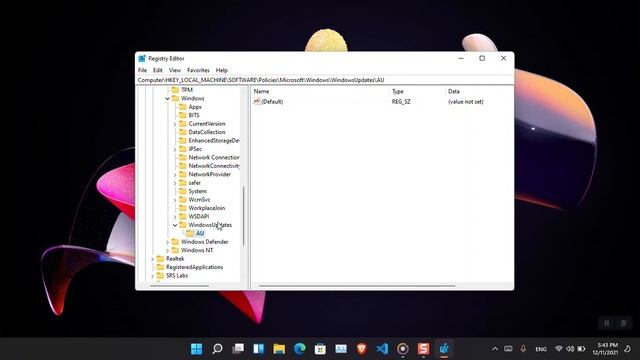Viewport: 640px width, 360px height.
Task: Select the AU subkey
Action: pyautogui.click(x=200, y=233)
